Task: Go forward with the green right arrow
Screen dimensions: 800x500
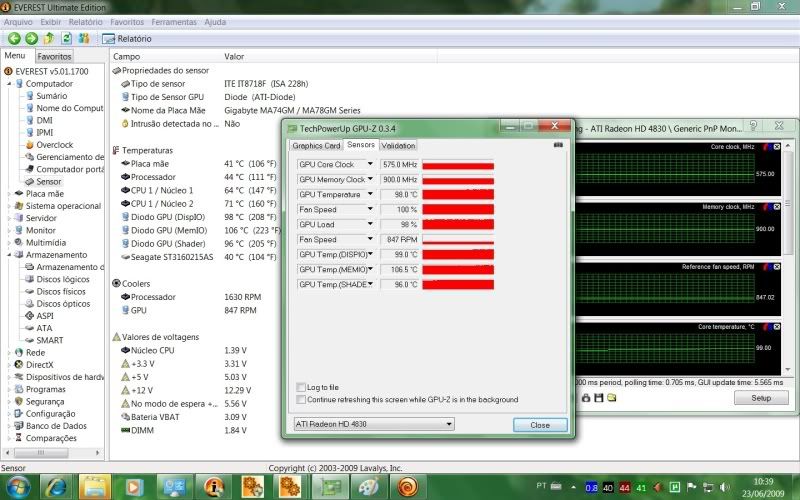Action: point(32,38)
